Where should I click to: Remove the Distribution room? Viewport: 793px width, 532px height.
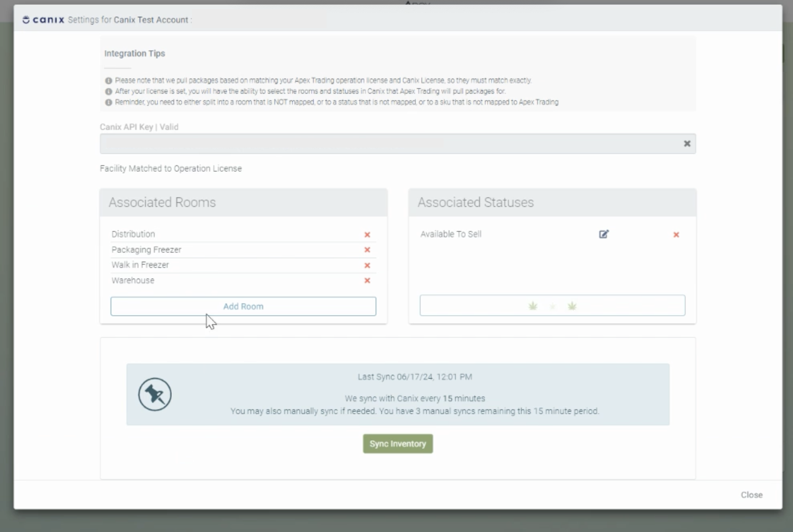[367, 235]
